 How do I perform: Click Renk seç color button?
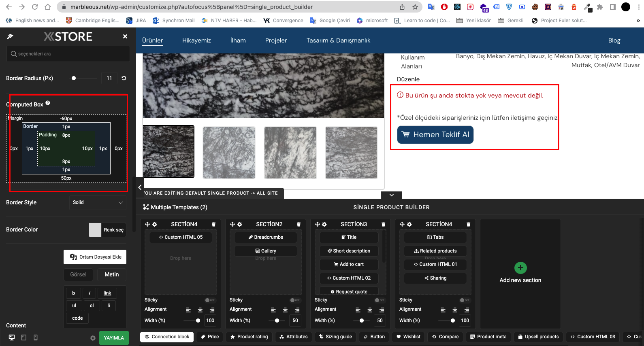point(113,230)
